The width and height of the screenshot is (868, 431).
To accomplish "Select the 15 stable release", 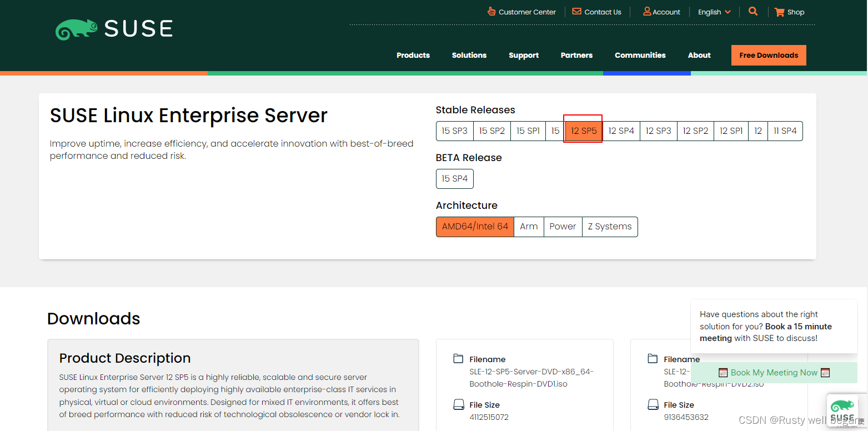I will click(x=555, y=131).
